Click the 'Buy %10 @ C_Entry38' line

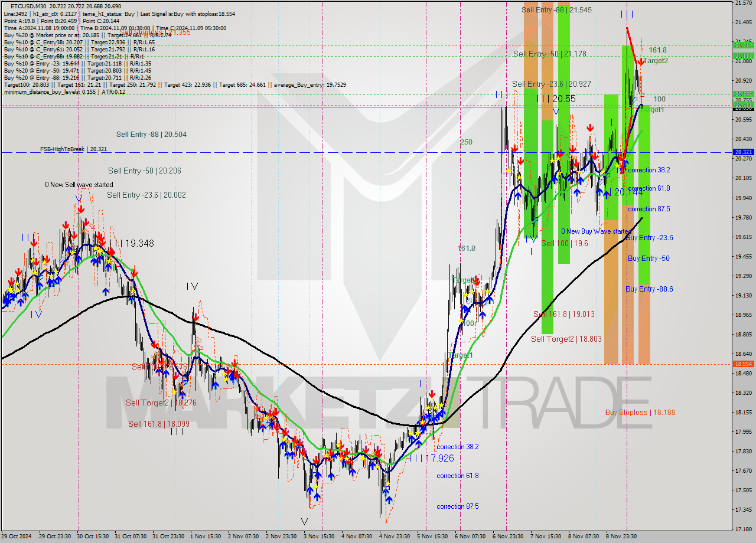click(x=79, y=42)
